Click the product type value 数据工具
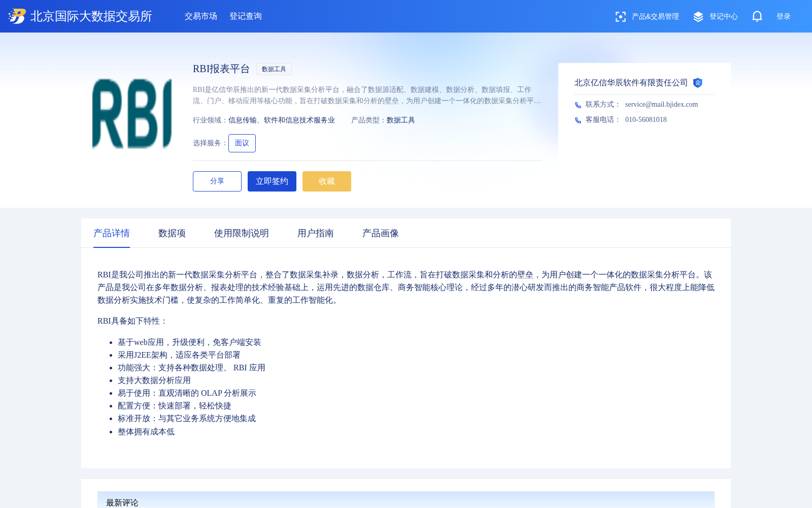 401,120
